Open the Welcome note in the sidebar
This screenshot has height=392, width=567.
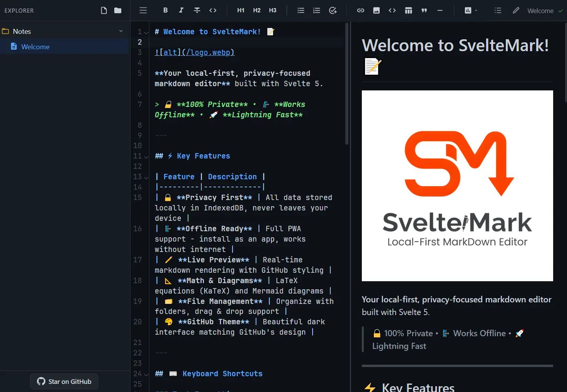(x=35, y=47)
